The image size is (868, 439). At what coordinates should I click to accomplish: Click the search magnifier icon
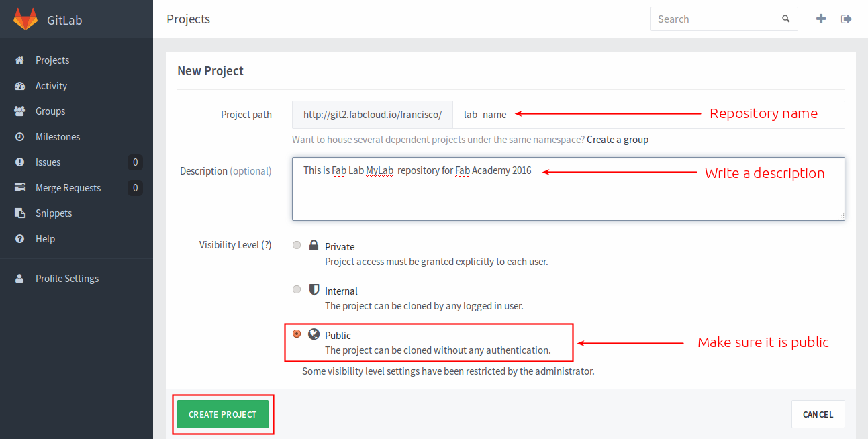(786, 19)
